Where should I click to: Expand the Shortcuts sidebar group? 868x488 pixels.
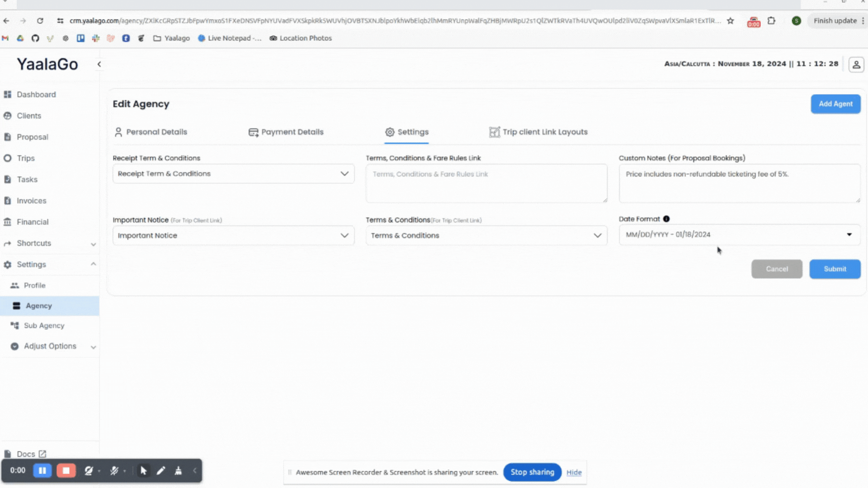tap(49, 243)
